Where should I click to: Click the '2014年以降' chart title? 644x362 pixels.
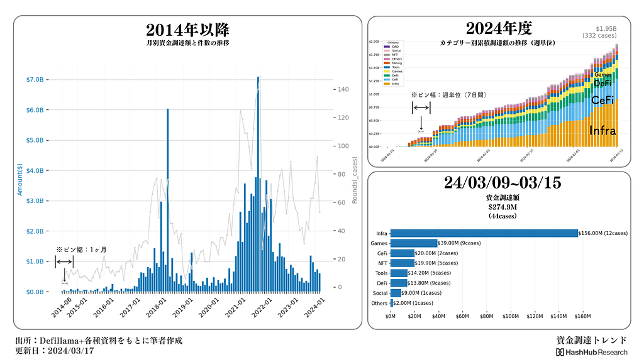click(187, 30)
